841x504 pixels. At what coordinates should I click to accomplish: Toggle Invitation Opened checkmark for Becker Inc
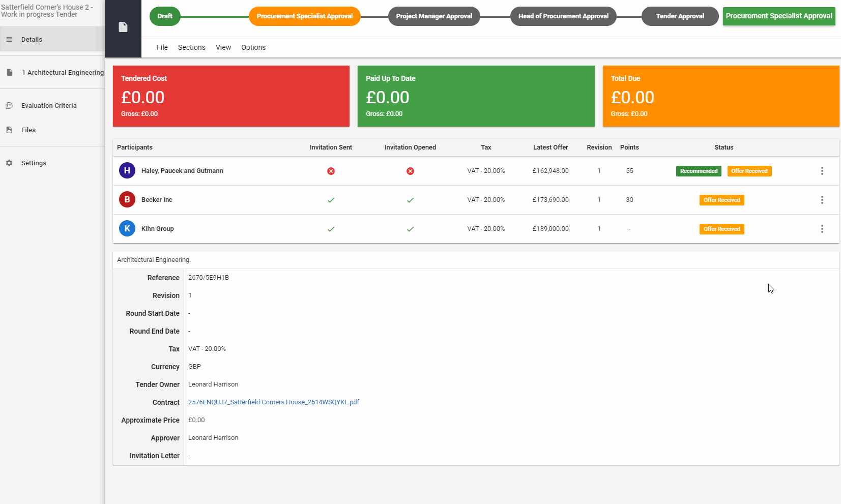pyautogui.click(x=410, y=200)
